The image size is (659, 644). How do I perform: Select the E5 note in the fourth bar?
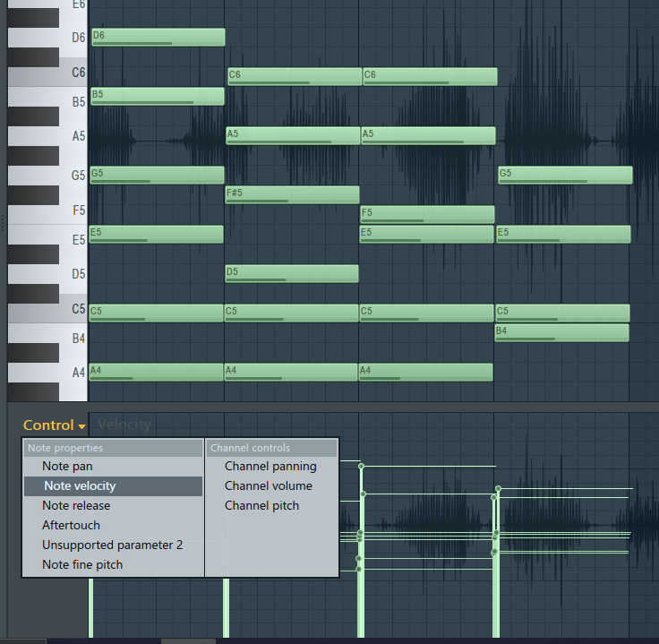click(x=563, y=234)
